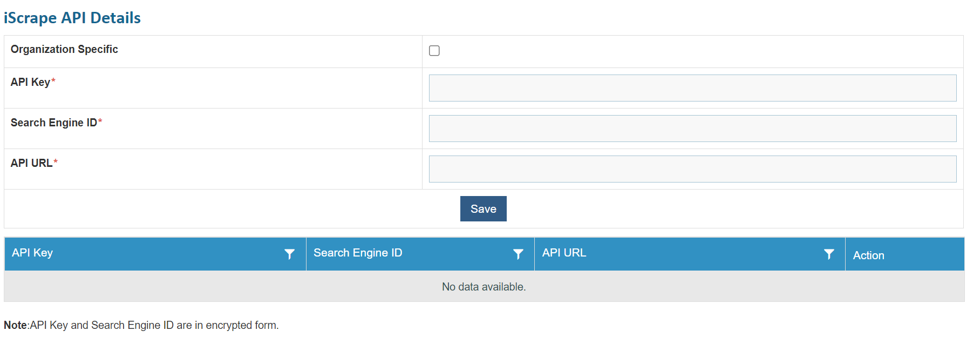Click the Organization Specific form label
This screenshot has height=344, width=980.
coord(64,49)
